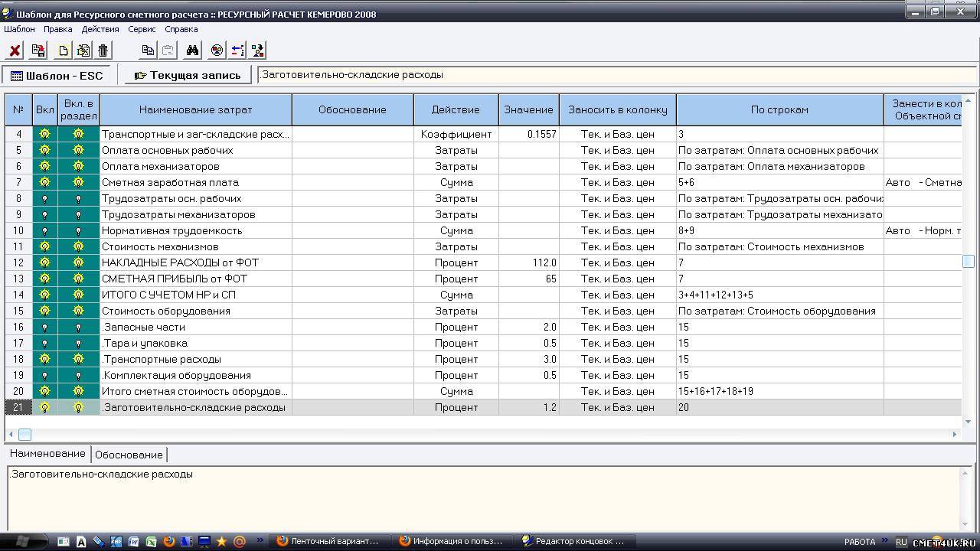Expand the chevron next to РАБОТА toolbar
Viewport: 980px width, 551px height.
coord(884,540)
